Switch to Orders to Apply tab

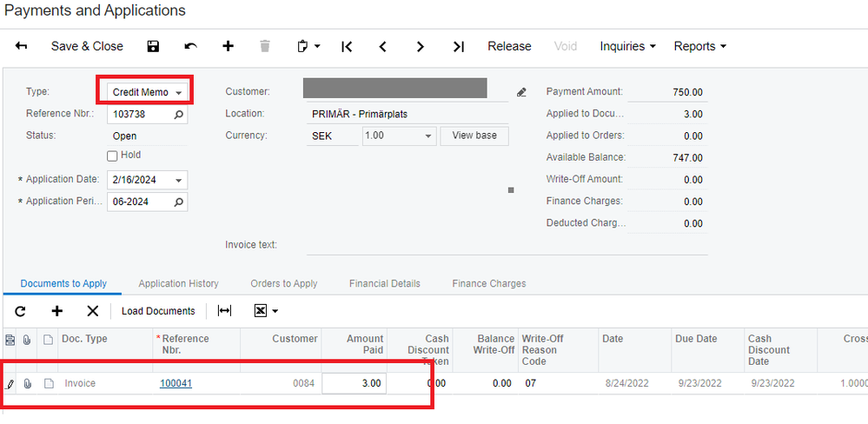pyautogui.click(x=284, y=283)
